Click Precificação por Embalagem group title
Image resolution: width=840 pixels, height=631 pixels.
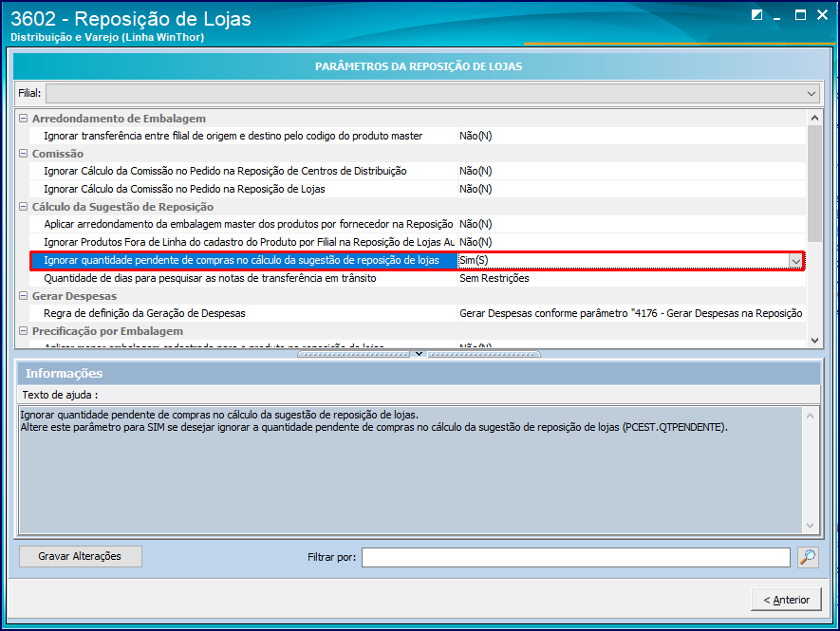pos(107,331)
